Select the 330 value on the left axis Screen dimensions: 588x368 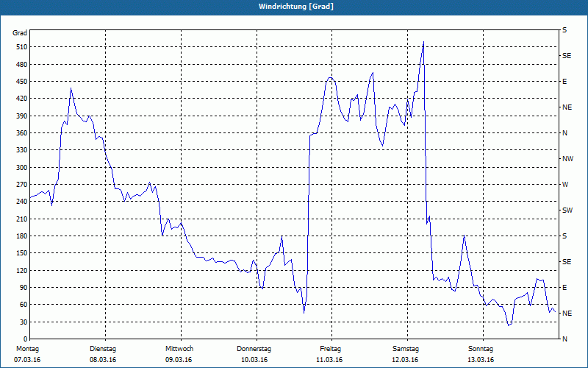click(22, 150)
